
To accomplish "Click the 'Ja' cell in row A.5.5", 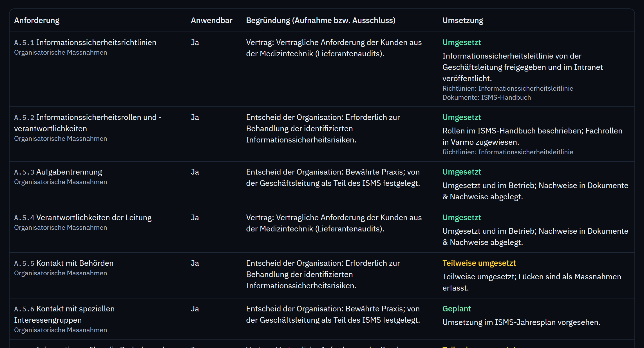I will point(195,263).
